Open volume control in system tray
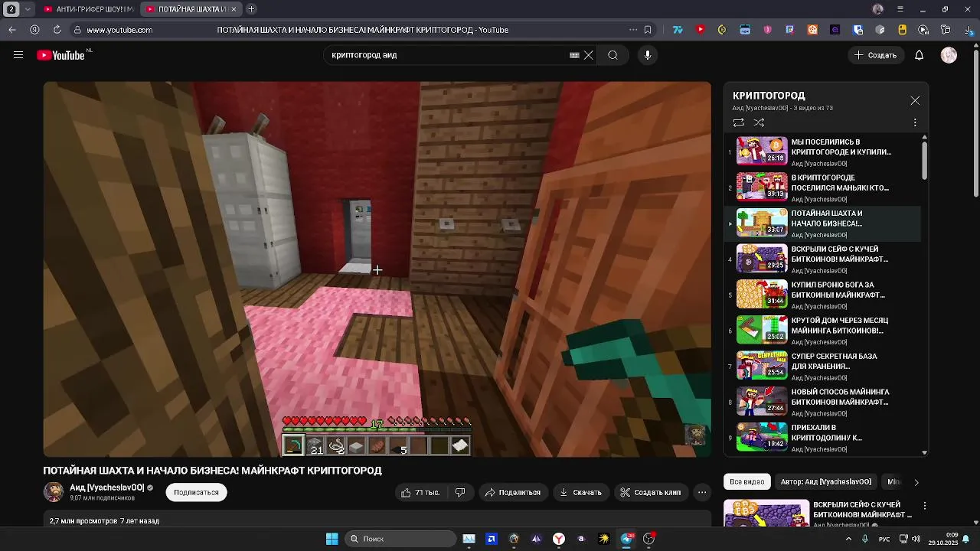Viewport: 980px width, 551px height. (x=917, y=539)
